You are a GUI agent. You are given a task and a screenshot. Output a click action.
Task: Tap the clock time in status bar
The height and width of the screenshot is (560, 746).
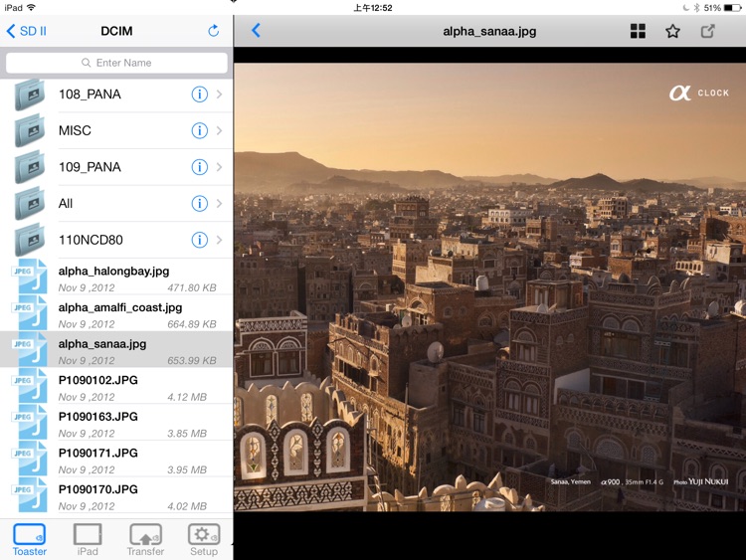(x=373, y=8)
